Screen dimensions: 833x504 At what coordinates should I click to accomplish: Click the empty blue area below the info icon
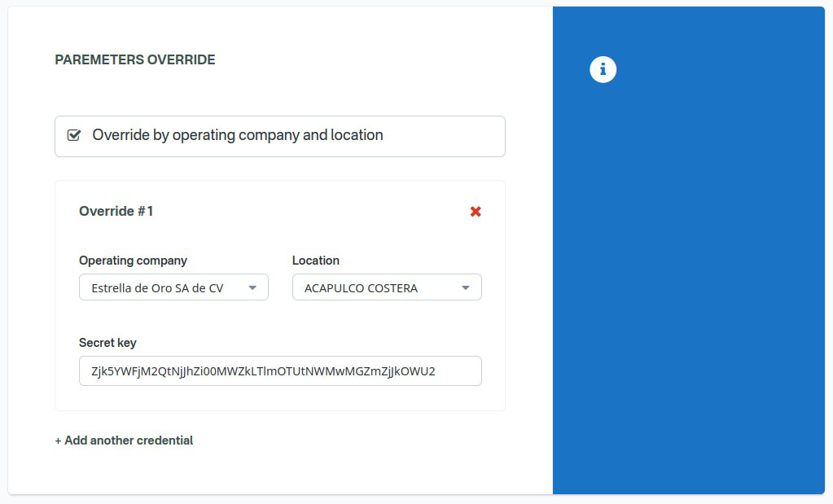(x=688, y=285)
